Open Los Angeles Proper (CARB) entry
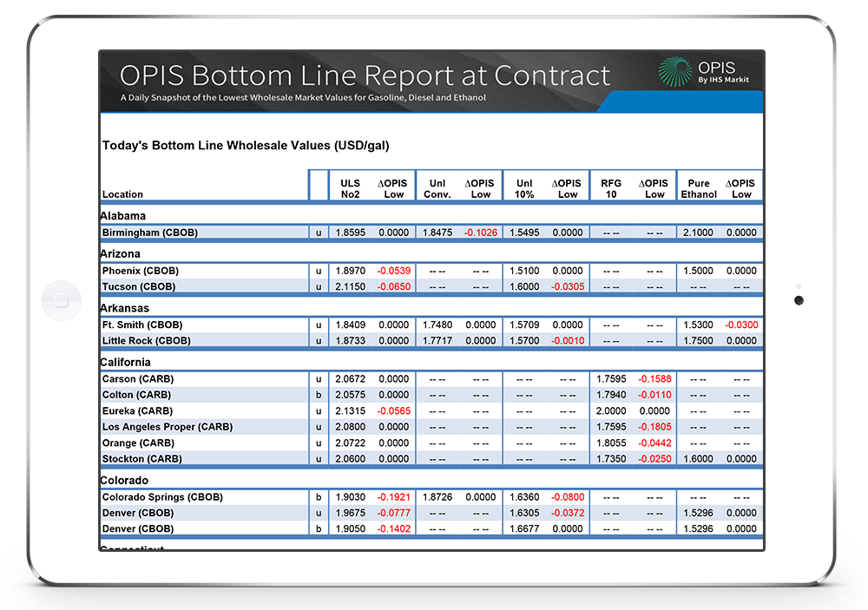868x610 pixels. point(168,427)
